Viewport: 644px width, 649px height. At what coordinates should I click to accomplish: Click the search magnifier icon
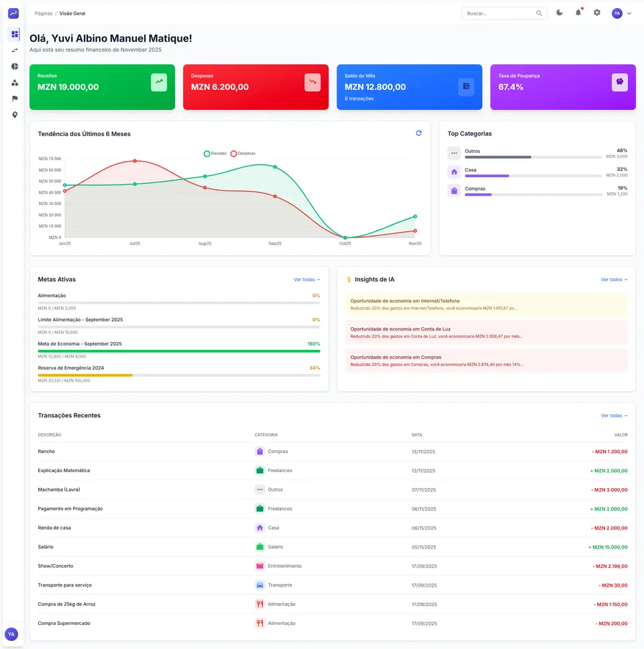point(539,13)
